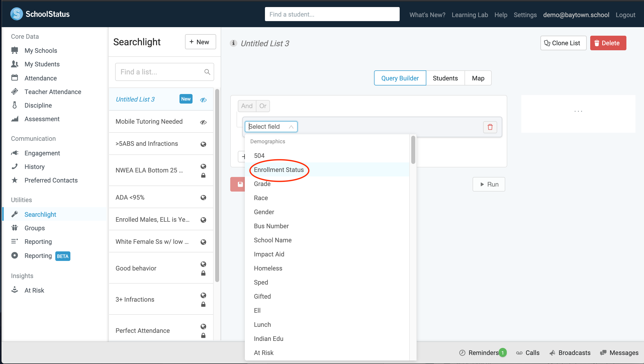Click the Clone List button
644x364 pixels.
coord(563,43)
